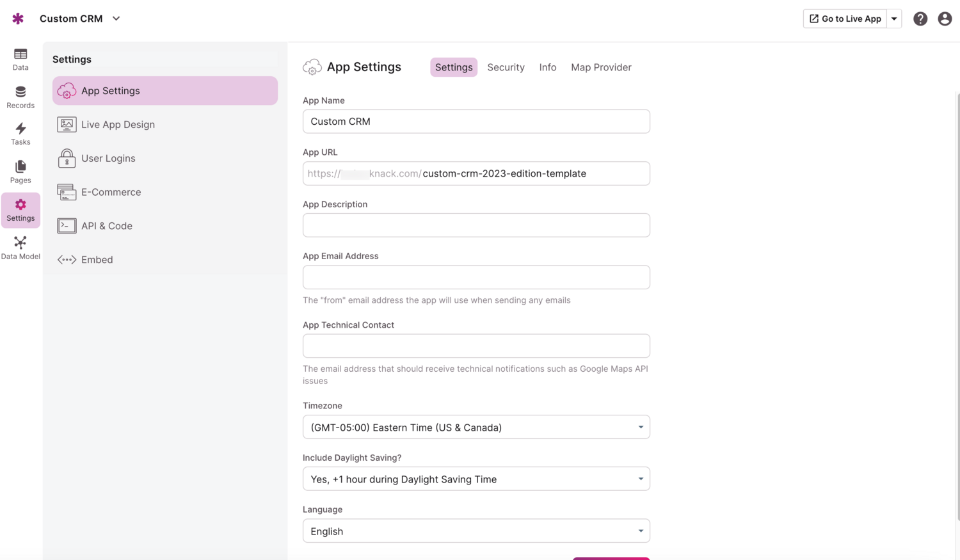Open the Language selection dropdown
The height and width of the screenshot is (560, 960).
pyautogui.click(x=476, y=531)
